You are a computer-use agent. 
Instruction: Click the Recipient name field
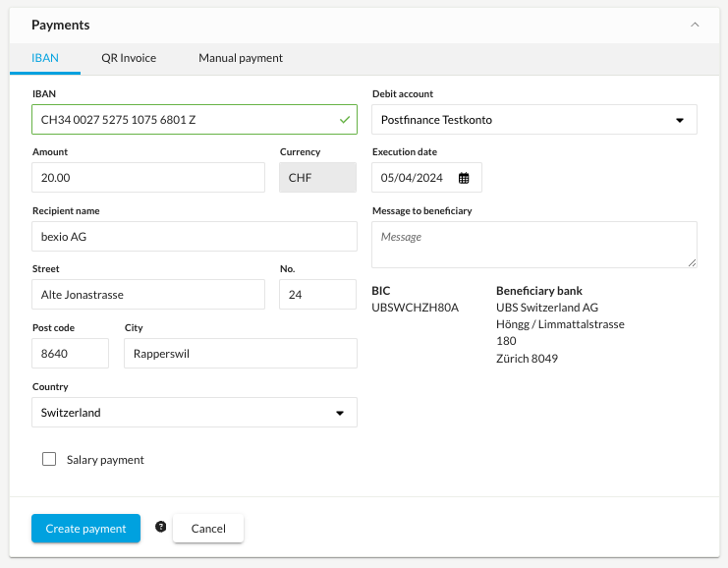tap(195, 237)
